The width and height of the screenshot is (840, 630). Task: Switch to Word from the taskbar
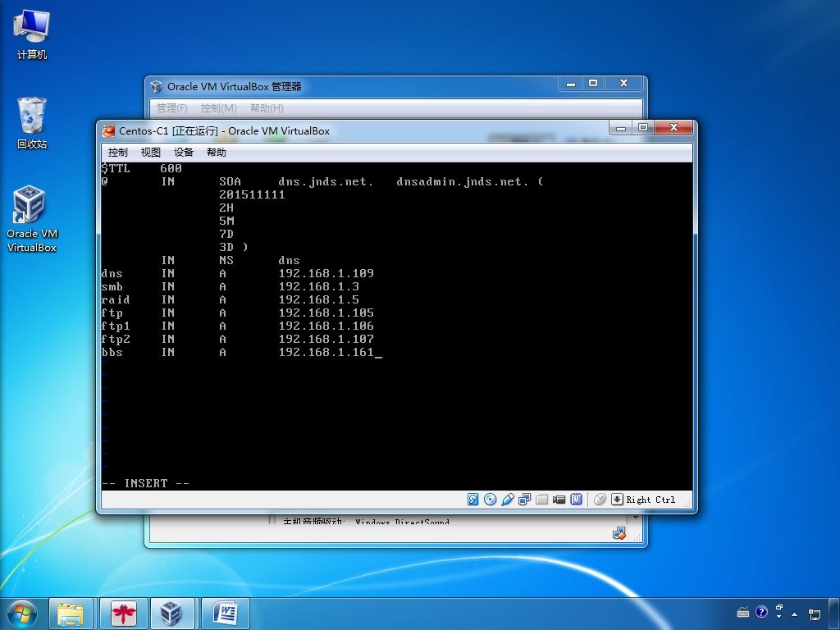point(225,613)
